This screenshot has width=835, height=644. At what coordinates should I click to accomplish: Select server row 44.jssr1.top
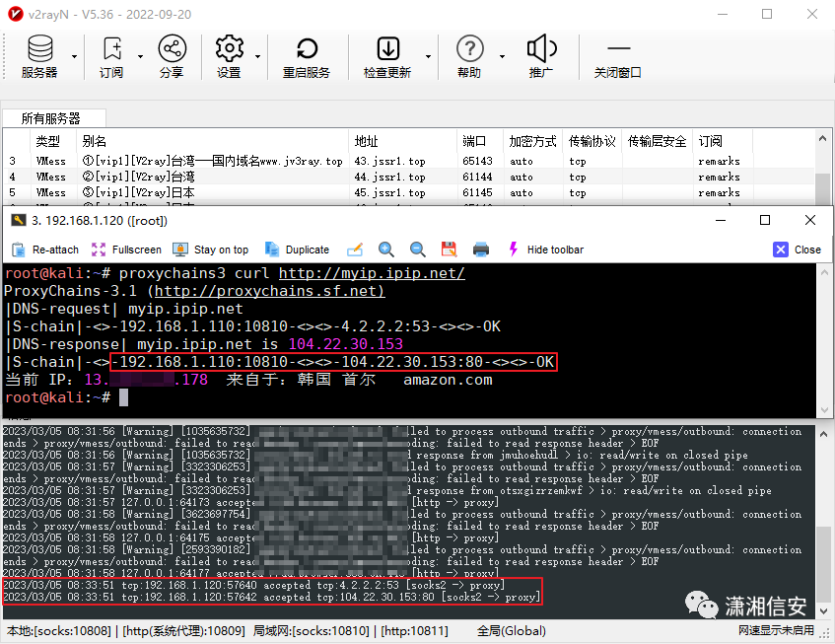pyautogui.click(x=409, y=177)
